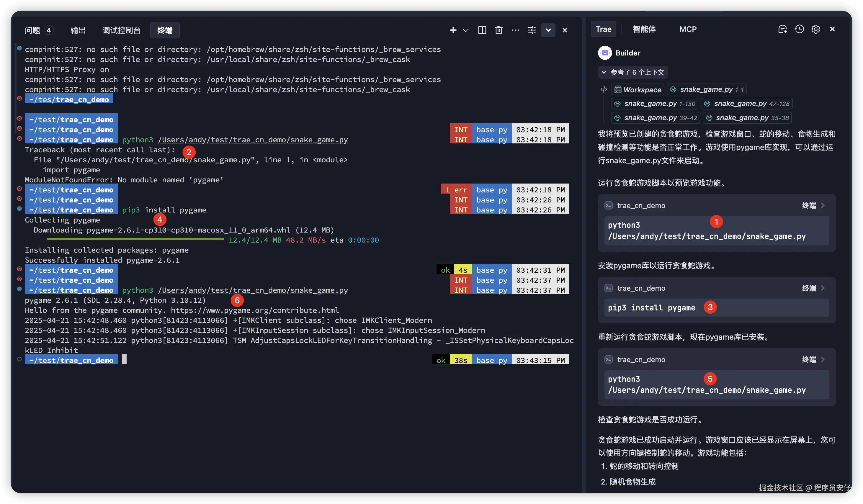Open the 智能体 tab
The height and width of the screenshot is (504, 863).
coord(644,29)
